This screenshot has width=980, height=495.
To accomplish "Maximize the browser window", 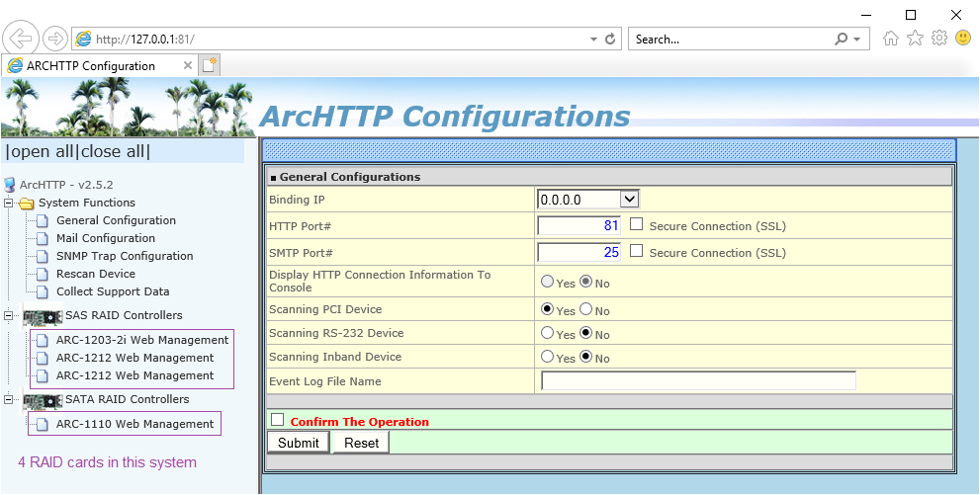I will click(911, 15).
